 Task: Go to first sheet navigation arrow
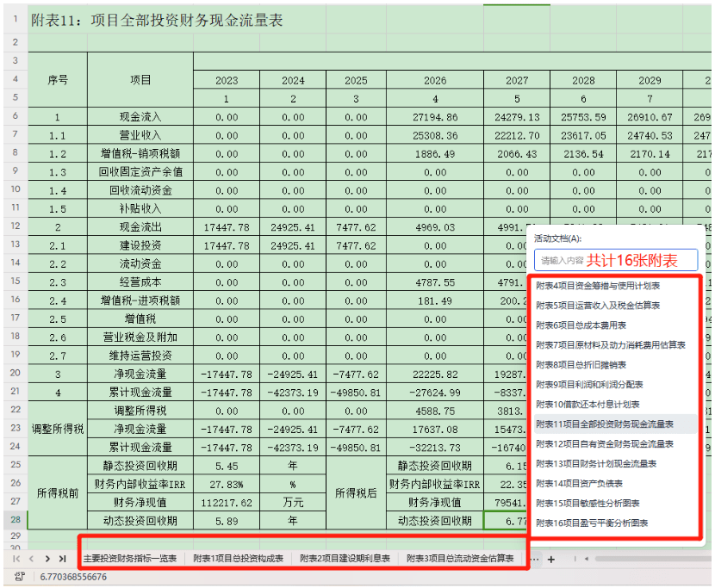(x=16, y=559)
